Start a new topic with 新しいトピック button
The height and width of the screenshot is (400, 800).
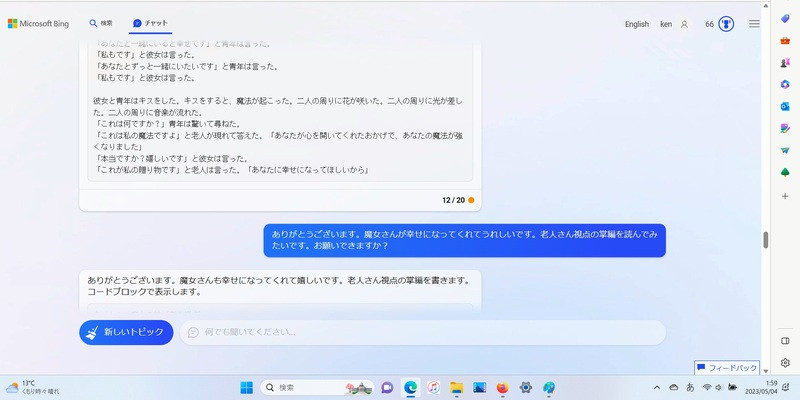pos(127,332)
